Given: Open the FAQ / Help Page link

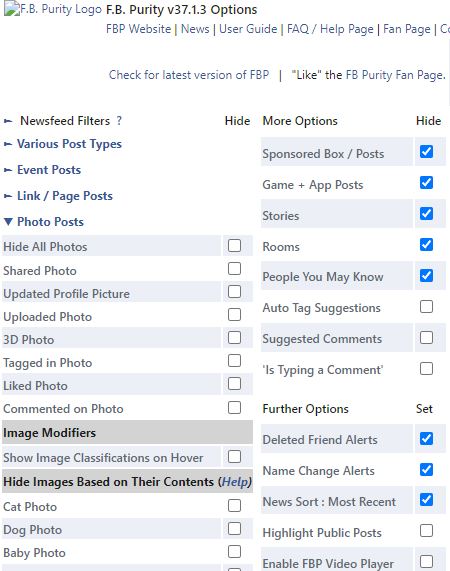Looking at the screenshot, I should (330, 29).
